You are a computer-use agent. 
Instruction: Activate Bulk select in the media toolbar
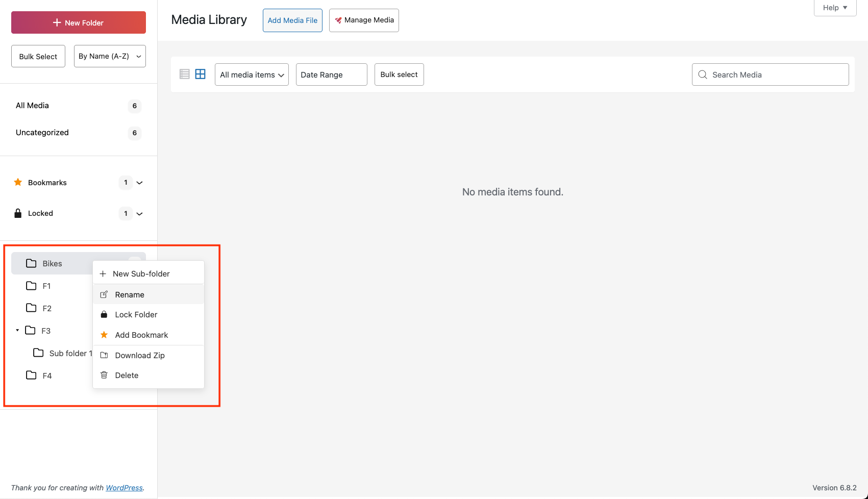399,74
